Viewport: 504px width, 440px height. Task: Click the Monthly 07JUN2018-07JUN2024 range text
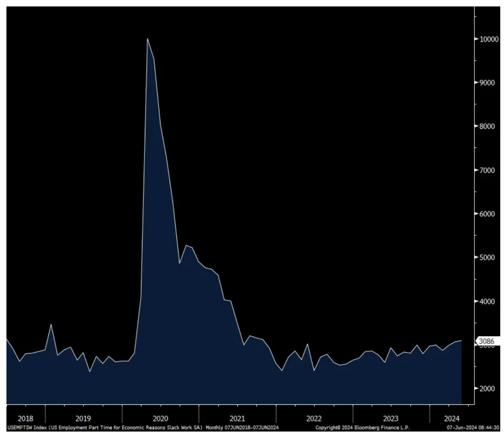242,427
